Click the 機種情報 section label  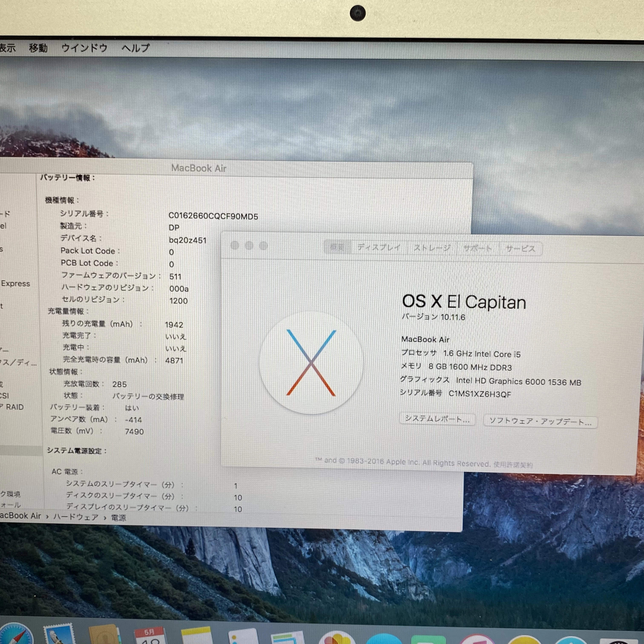[62, 200]
